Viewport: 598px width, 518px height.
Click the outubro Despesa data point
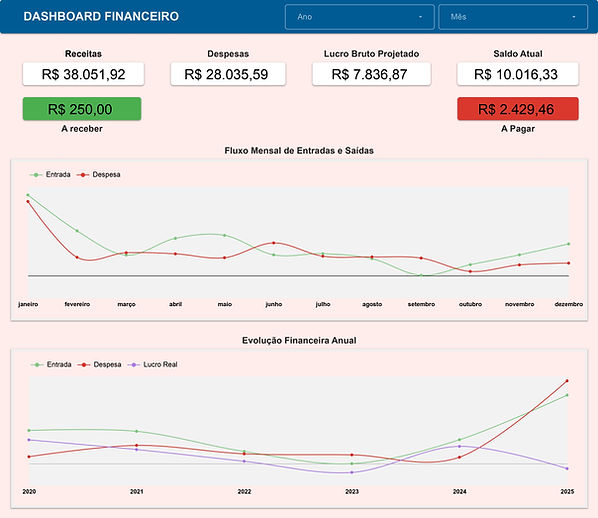470,272
